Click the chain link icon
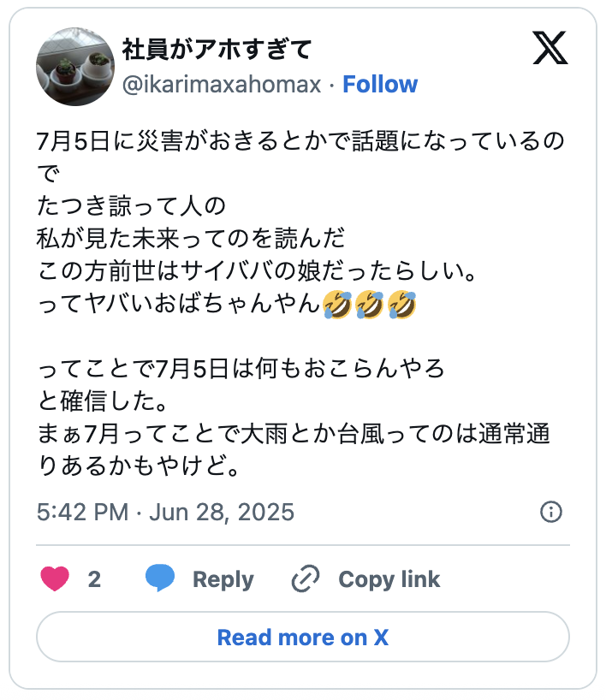The image size is (606, 700). pyautogui.click(x=305, y=579)
